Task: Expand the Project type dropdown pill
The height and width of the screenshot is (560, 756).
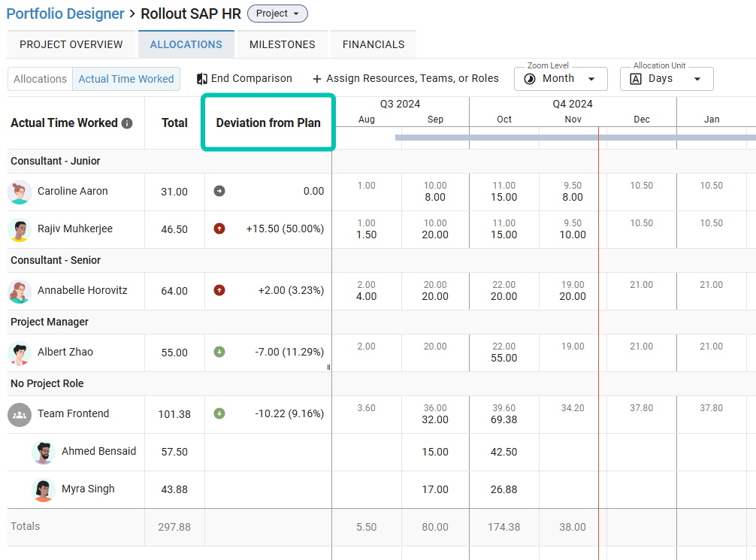Action: coord(277,14)
